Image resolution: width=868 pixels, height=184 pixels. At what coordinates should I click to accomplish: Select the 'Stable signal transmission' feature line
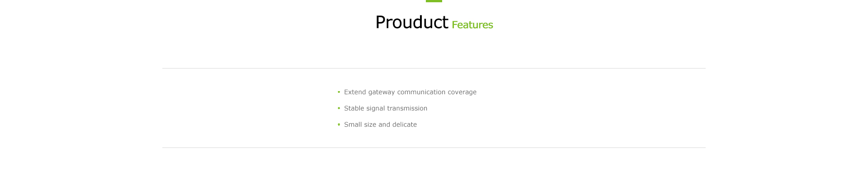(x=386, y=108)
